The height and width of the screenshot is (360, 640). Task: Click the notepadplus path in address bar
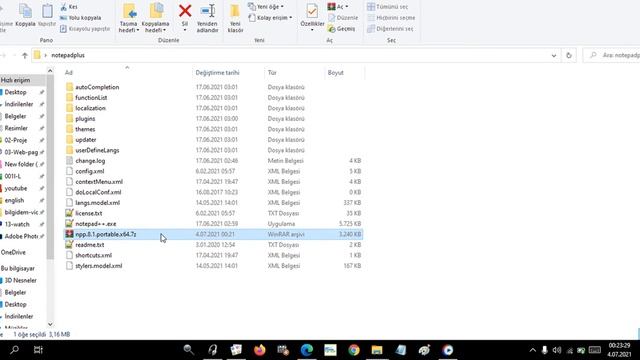pyautogui.click(x=68, y=56)
